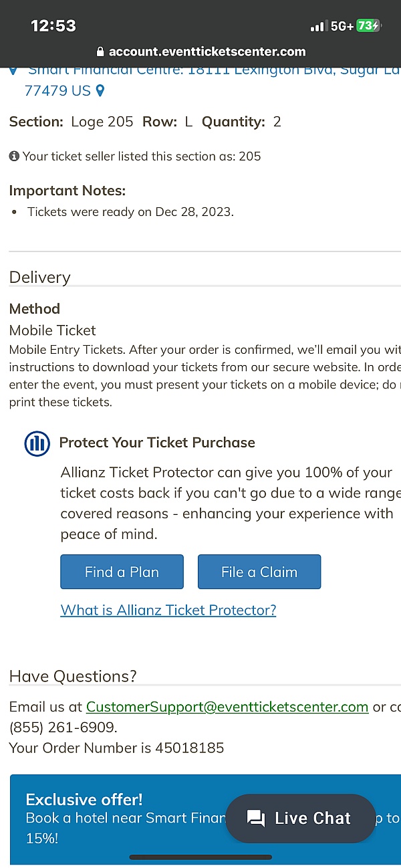Tap the info icon beside ticket seller note
Screen dimensions: 401x868
[14, 156]
